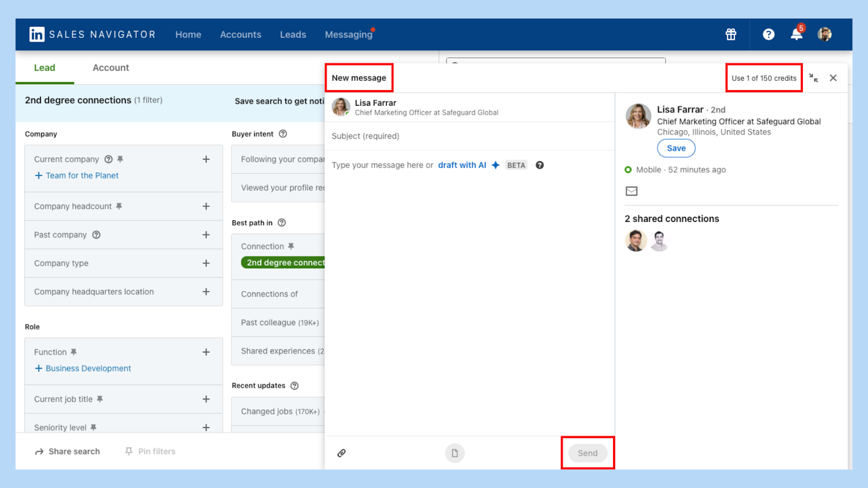Select Viewed your profile recently filter

coord(278,188)
